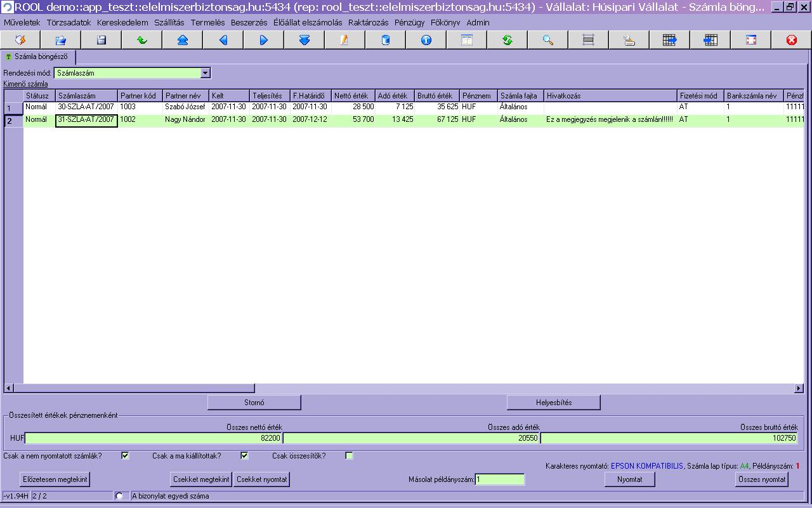Click the Helyesbítés button

coord(554,403)
